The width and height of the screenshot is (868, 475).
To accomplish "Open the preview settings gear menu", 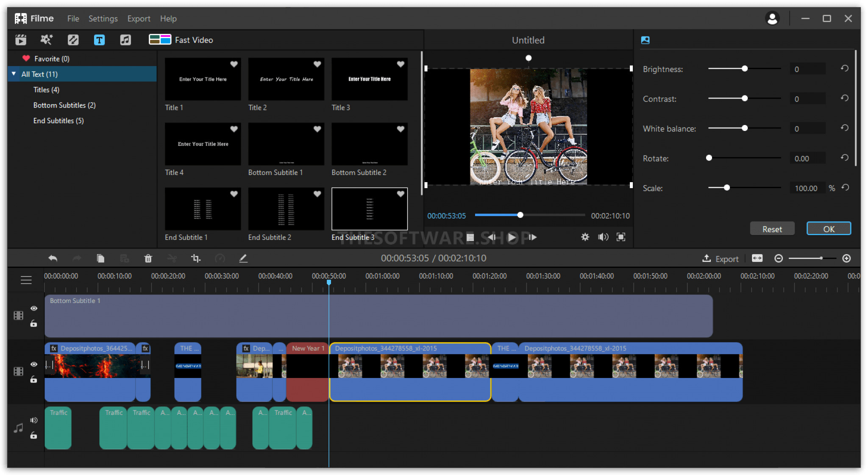I will pyautogui.click(x=585, y=237).
